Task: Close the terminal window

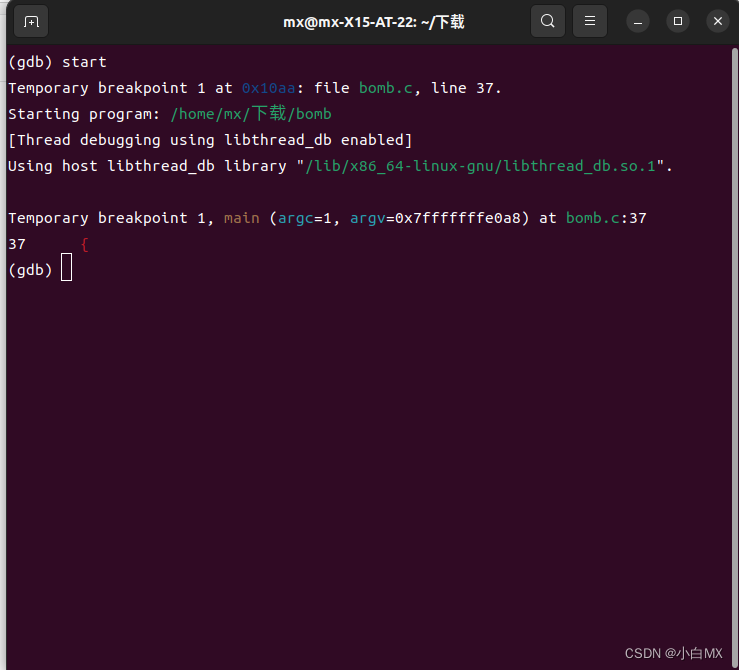Action: click(x=718, y=22)
